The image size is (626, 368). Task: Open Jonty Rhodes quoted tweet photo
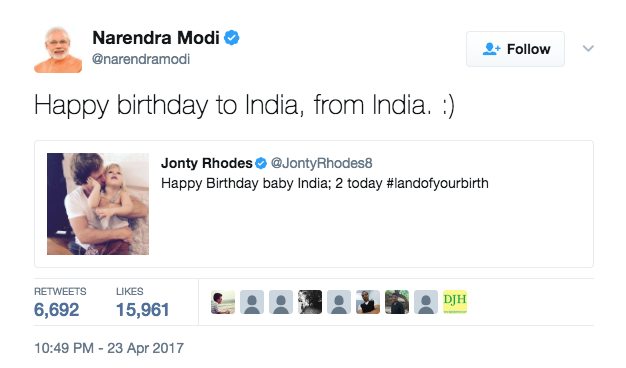point(98,204)
